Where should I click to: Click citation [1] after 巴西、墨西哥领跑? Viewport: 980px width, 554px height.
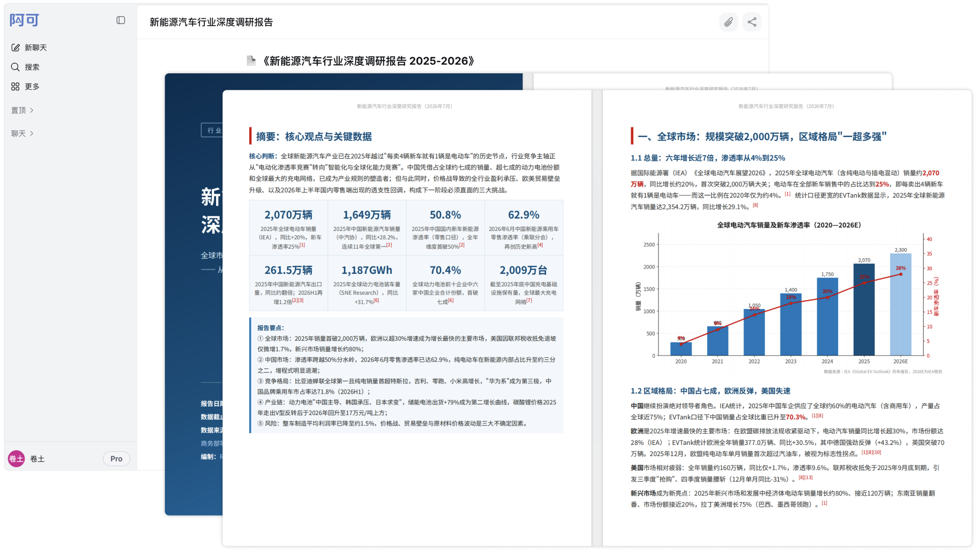tap(824, 503)
